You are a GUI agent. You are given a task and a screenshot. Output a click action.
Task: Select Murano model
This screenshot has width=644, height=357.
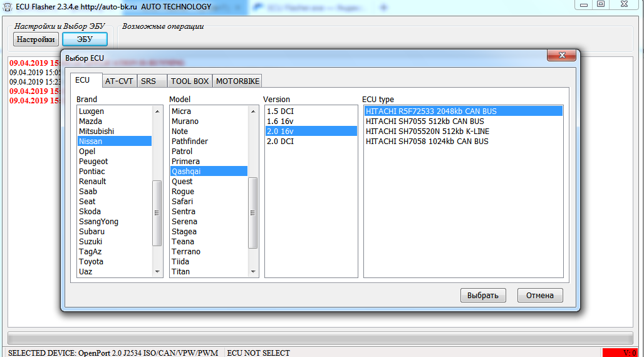tap(209, 121)
